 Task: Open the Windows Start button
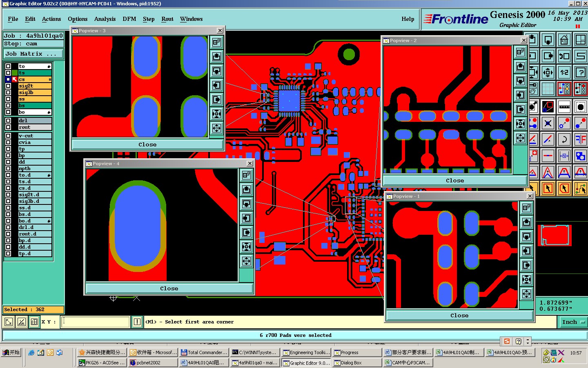click(11, 352)
